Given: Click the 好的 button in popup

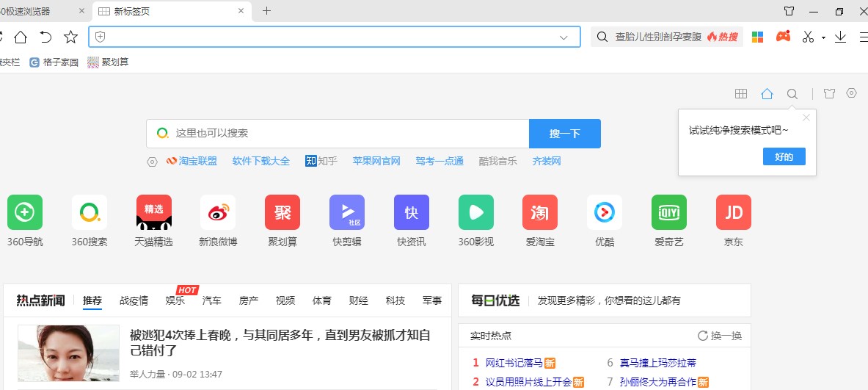Looking at the screenshot, I should pyautogui.click(x=784, y=156).
